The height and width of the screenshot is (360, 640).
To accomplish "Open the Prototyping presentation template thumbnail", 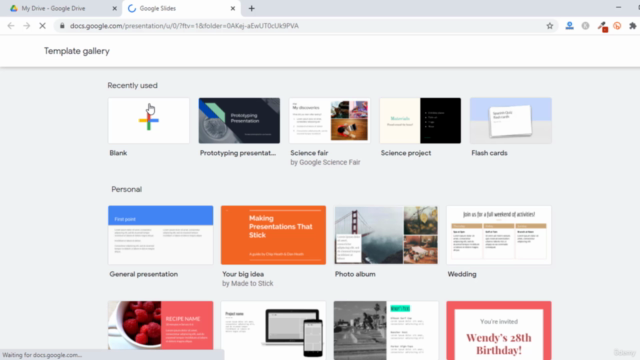I will click(x=239, y=120).
